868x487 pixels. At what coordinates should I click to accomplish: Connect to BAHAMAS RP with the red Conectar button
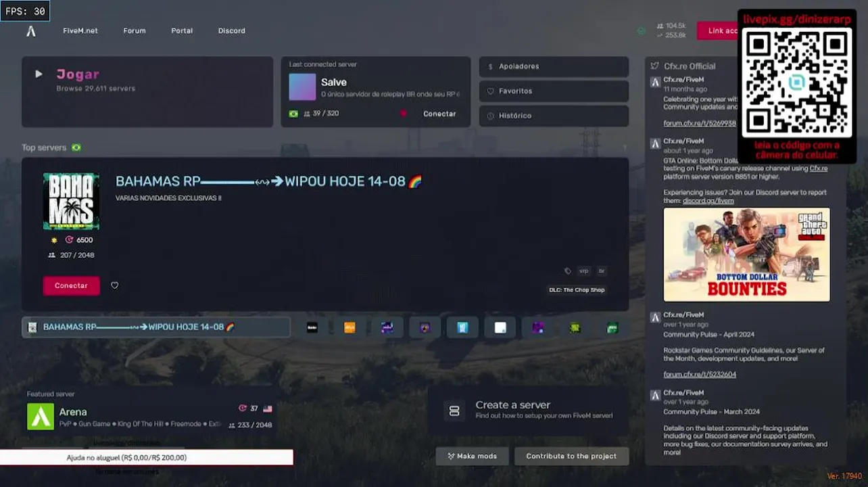click(71, 285)
